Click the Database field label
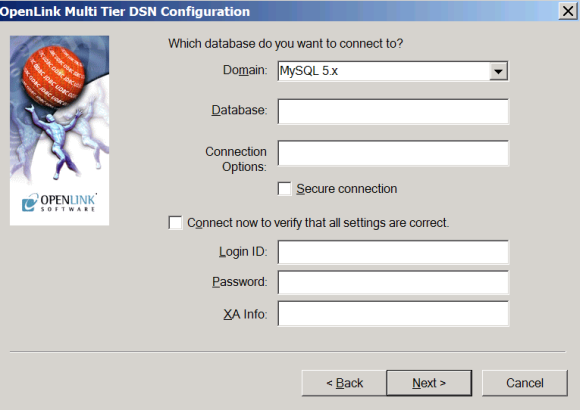 point(239,110)
